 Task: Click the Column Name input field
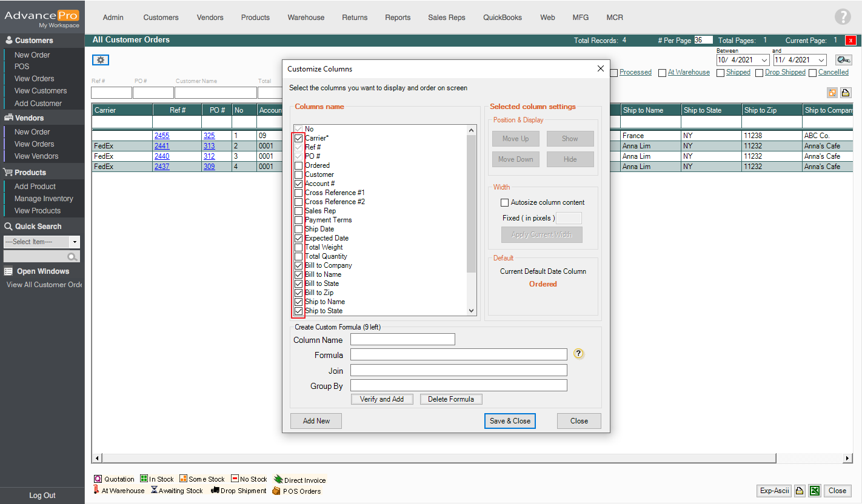[403, 339]
